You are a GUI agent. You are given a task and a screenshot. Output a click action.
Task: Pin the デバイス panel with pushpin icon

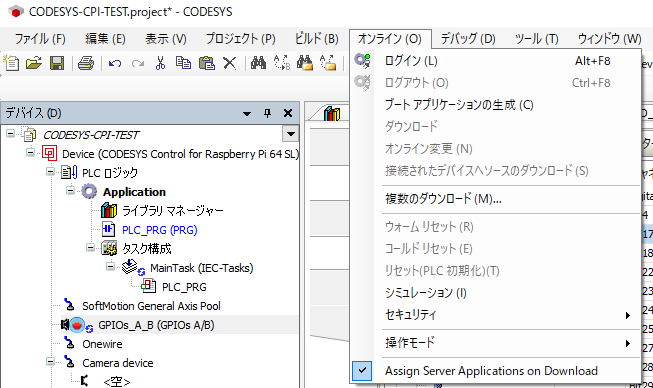coord(267,113)
